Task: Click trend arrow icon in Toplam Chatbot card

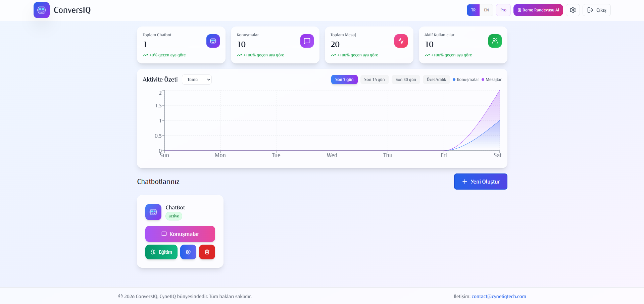Action: tap(145, 55)
